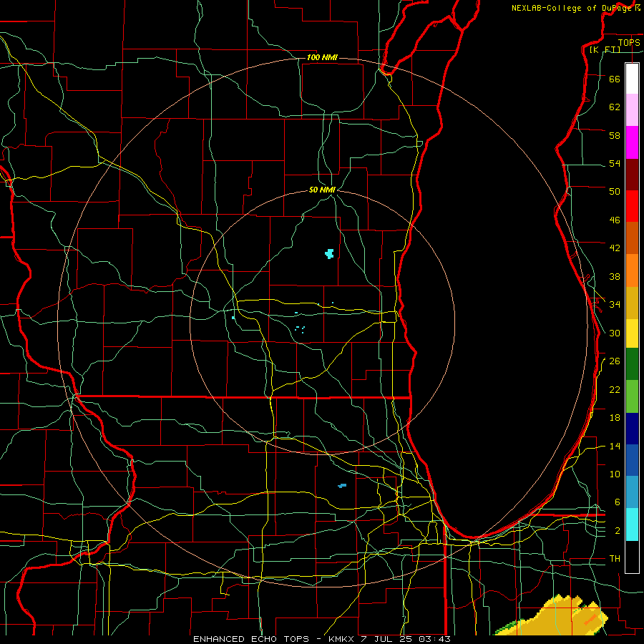Click the "7 JUL 25" date in caption
The image size is (644, 644).
tap(388, 639)
